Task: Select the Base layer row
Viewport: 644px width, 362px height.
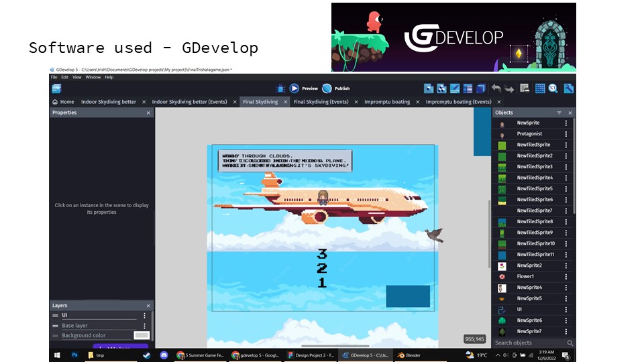Action: pyautogui.click(x=100, y=326)
